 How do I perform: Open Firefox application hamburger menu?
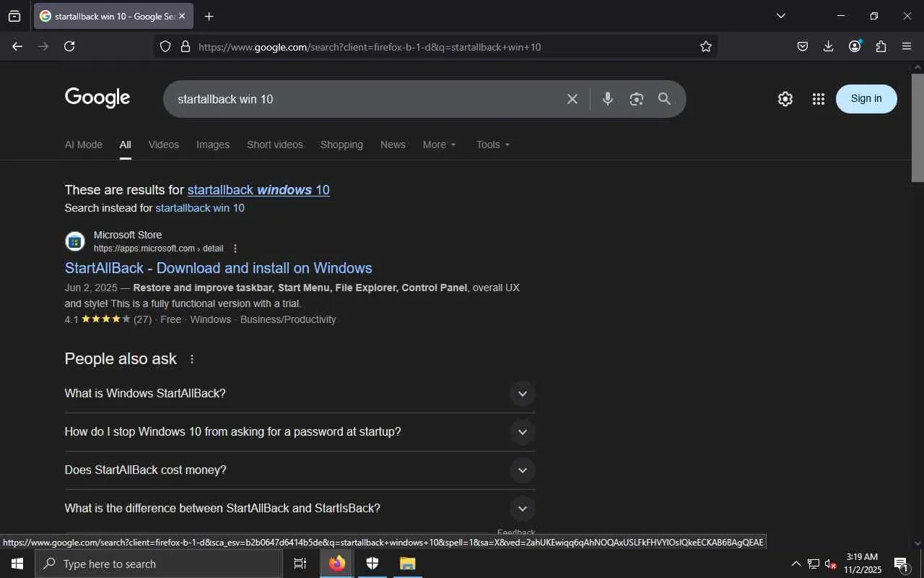pos(907,46)
